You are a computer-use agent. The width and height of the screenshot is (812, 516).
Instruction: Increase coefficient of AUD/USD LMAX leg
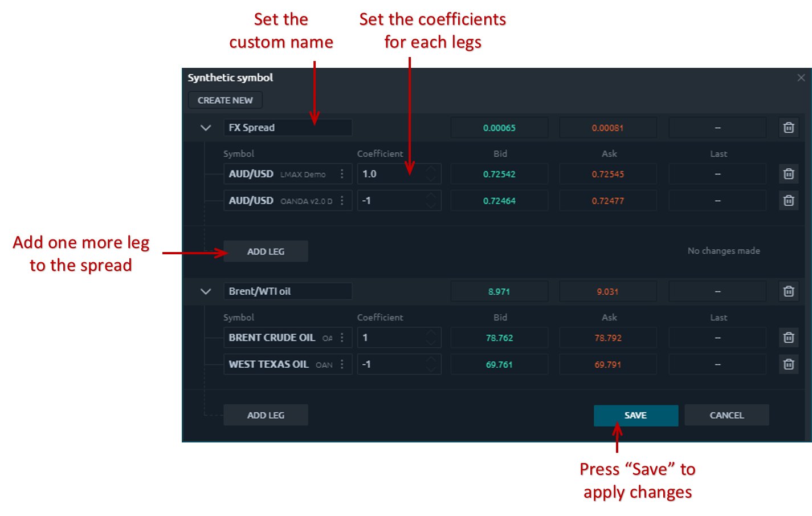[x=431, y=169]
